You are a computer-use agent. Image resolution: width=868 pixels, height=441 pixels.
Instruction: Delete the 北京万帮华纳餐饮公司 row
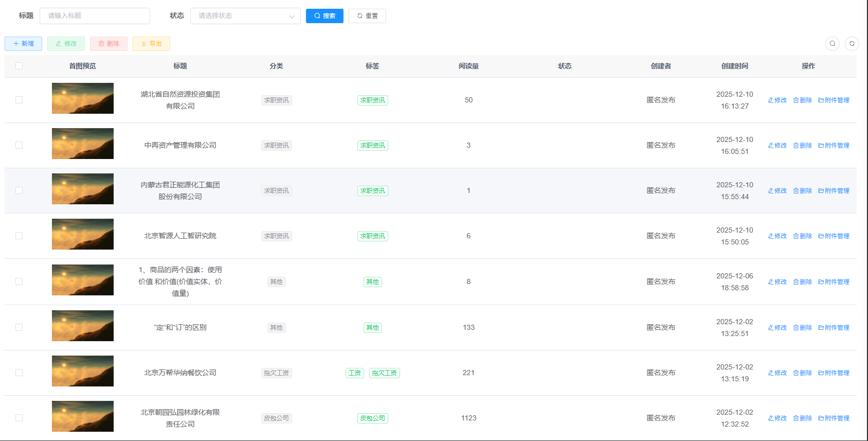tap(803, 373)
